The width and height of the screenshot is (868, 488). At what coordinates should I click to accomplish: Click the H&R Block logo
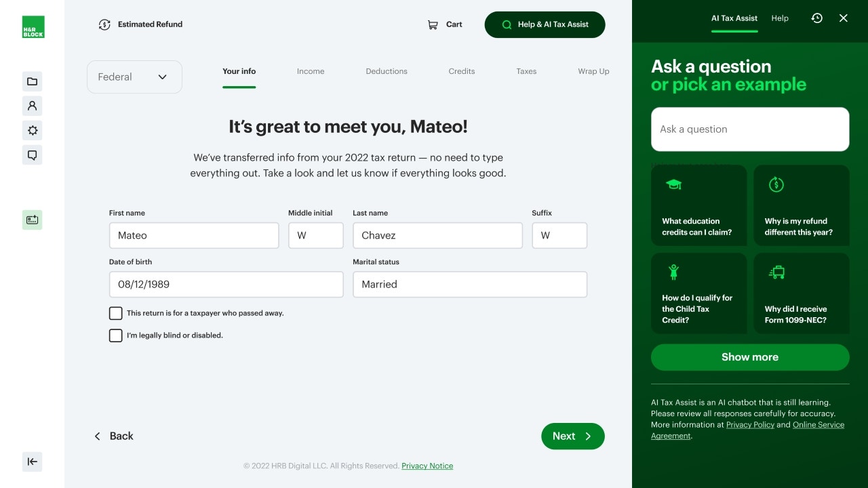coord(33,27)
